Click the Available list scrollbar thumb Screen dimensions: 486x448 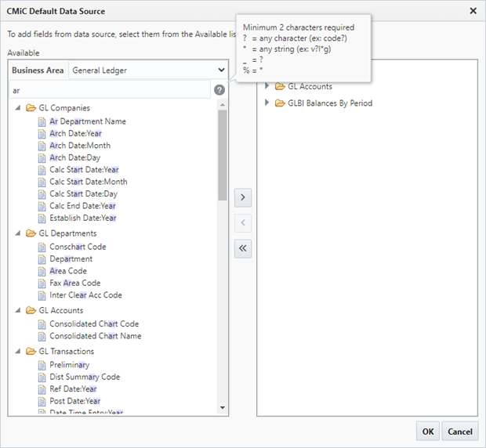pos(223,155)
